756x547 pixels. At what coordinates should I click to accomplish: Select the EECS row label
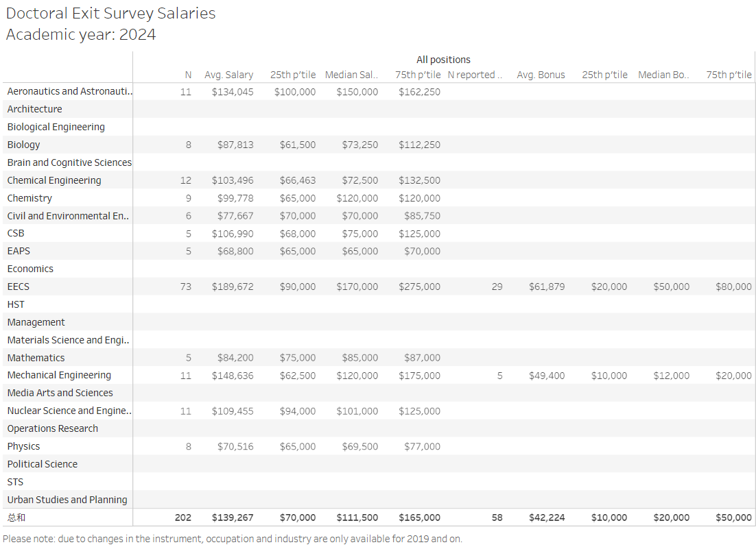coord(19,287)
